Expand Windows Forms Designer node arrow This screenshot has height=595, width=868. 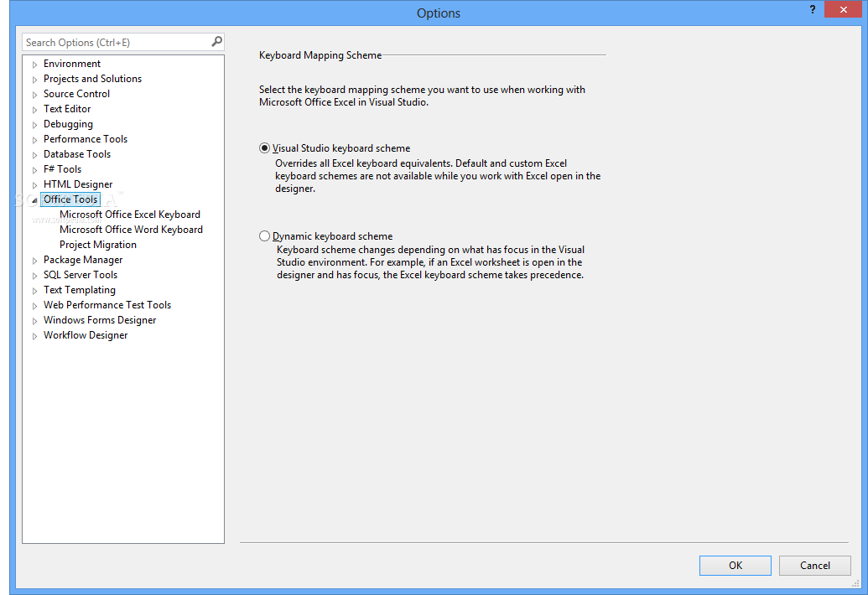click(x=34, y=321)
